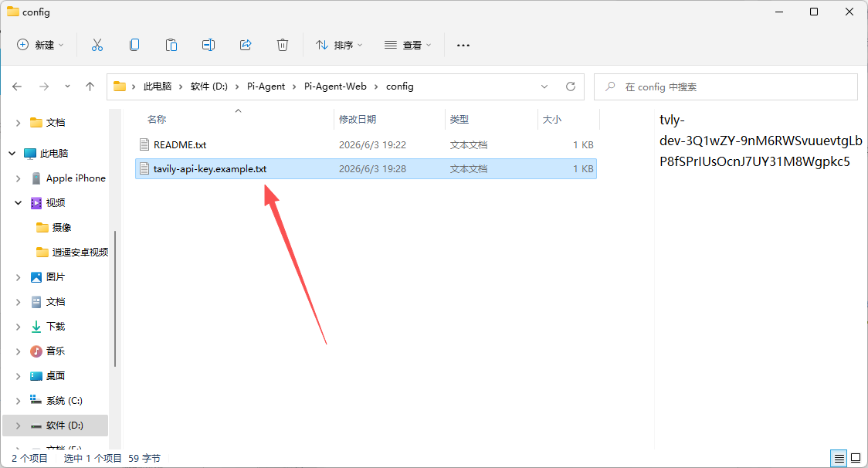Switch to large thumbnails view icon
The image size is (868, 468).
point(856,458)
